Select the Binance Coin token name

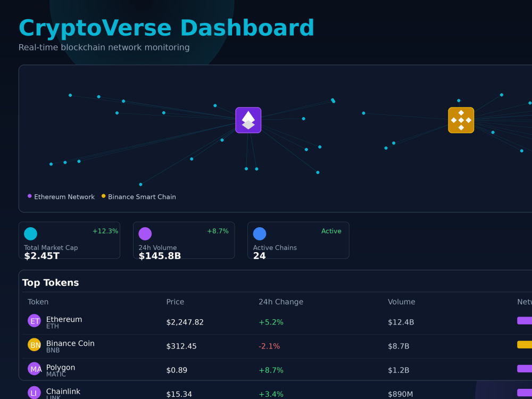(x=70, y=343)
